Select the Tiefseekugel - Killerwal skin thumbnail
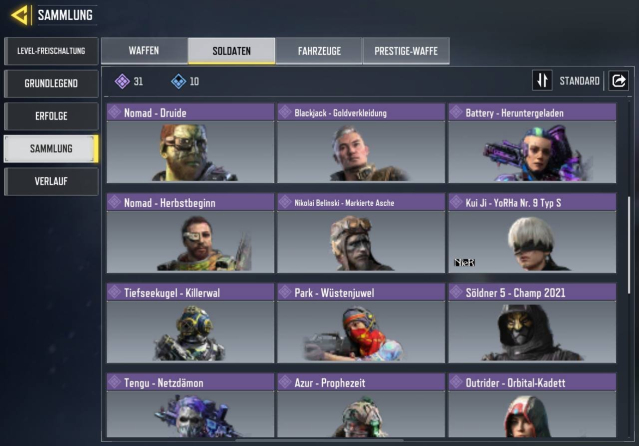Image resolution: width=639 pixels, height=446 pixels. point(190,331)
